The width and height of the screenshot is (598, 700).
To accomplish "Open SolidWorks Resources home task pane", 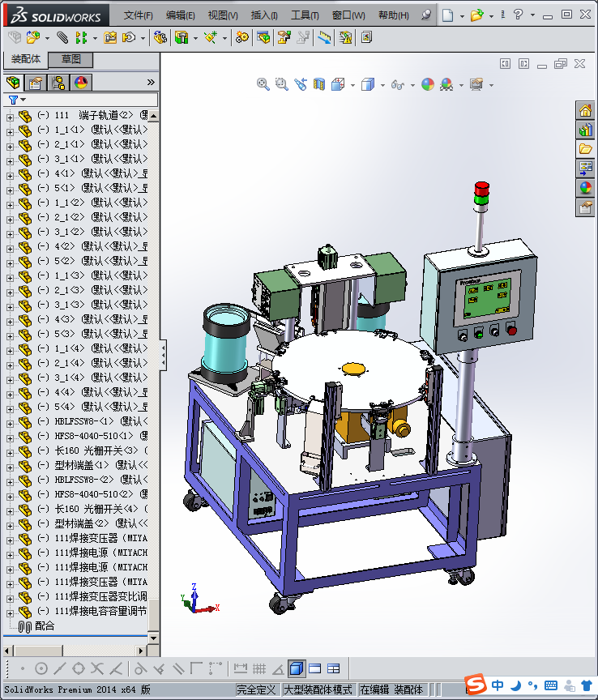I will pos(585,110).
